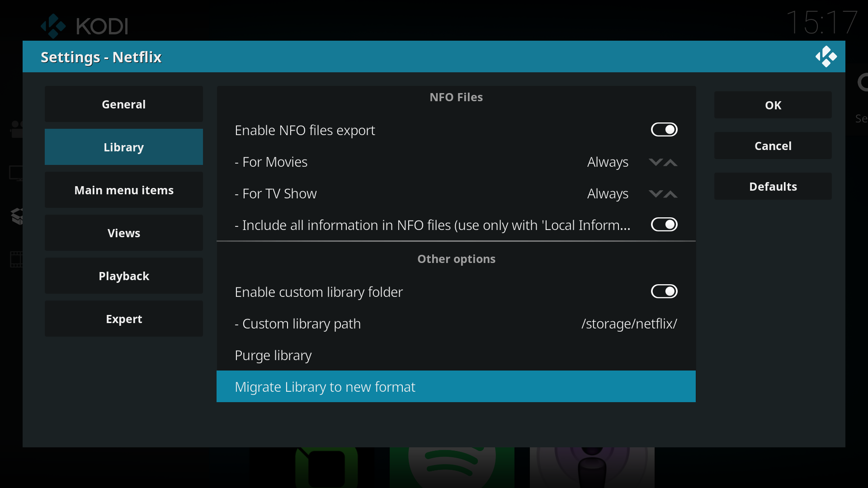Open Main menu items category
868x488 pixels.
(x=124, y=190)
